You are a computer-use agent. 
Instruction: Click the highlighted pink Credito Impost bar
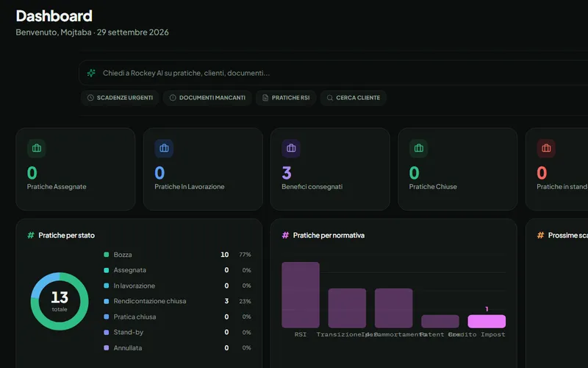click(x=487, y=321)
